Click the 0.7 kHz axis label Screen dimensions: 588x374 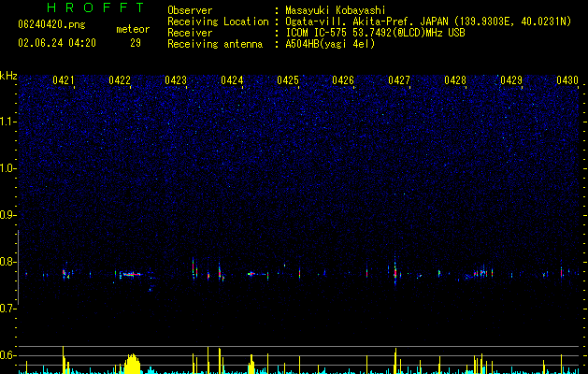coord(8,309)
